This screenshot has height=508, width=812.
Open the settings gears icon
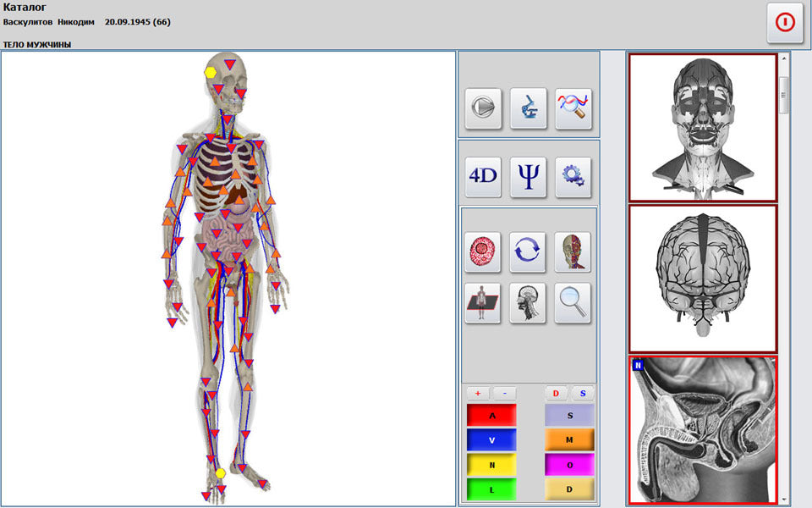(573, 176)
